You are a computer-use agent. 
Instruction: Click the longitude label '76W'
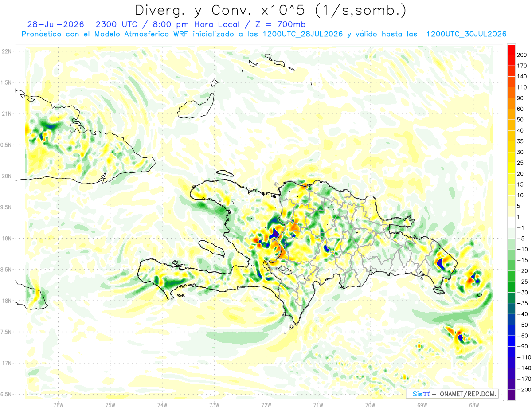(58, 404)
